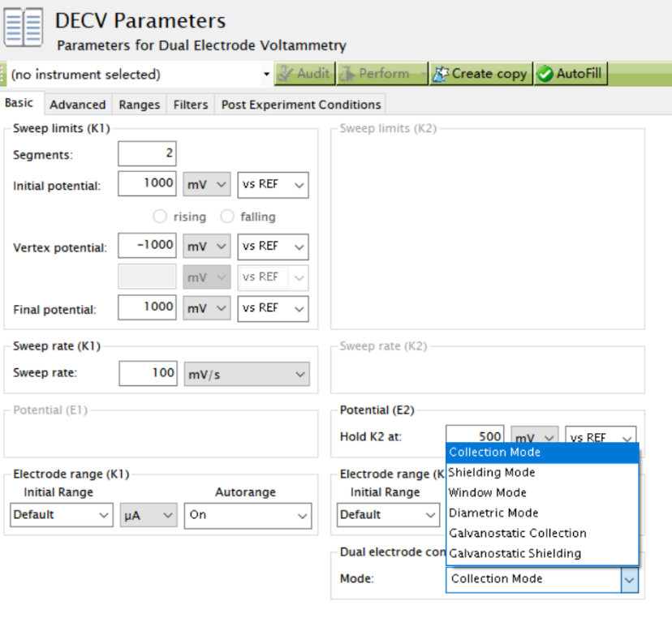The image size is (672, 618).
Task: Click the Perform play icon button
Action: click(x=347, y=74)
